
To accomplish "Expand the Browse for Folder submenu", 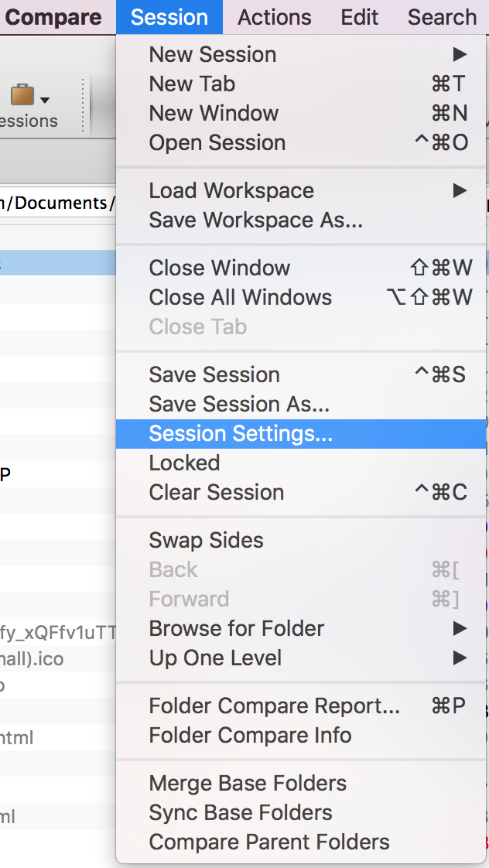I will (x=301, y=628).
